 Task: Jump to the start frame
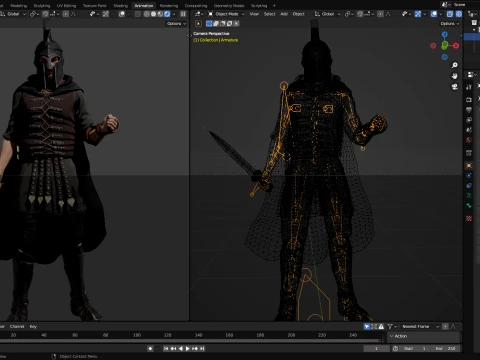coord(166,348)
